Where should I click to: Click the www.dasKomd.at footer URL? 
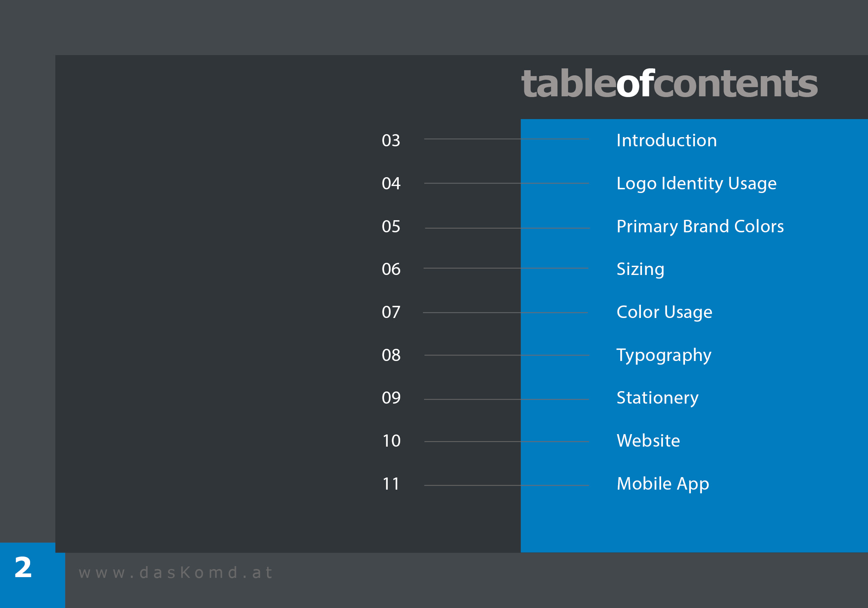pos(175,572)
